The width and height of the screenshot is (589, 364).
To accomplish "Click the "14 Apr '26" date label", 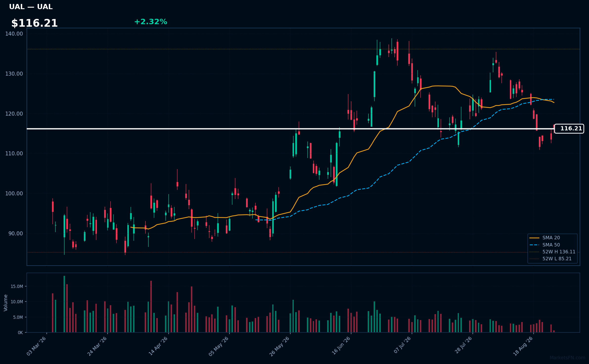I will pos(158,346).
